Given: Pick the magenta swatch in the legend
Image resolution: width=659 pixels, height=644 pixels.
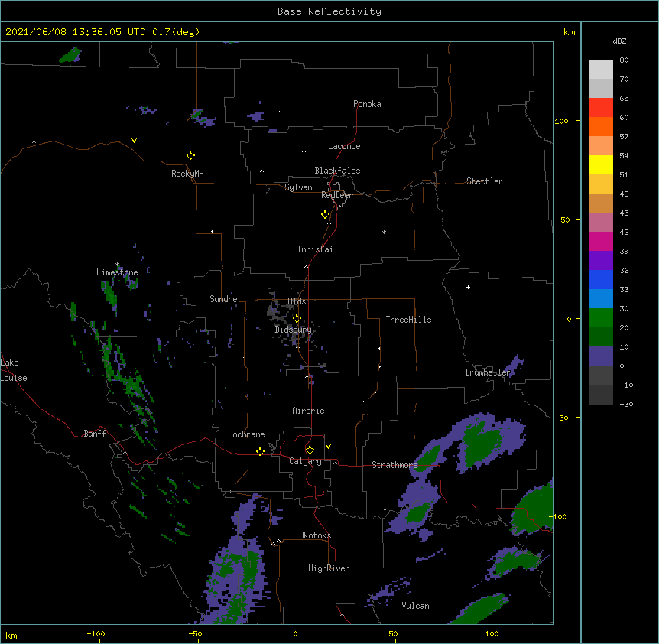Looking at the screenshot, I should (601, 241).
